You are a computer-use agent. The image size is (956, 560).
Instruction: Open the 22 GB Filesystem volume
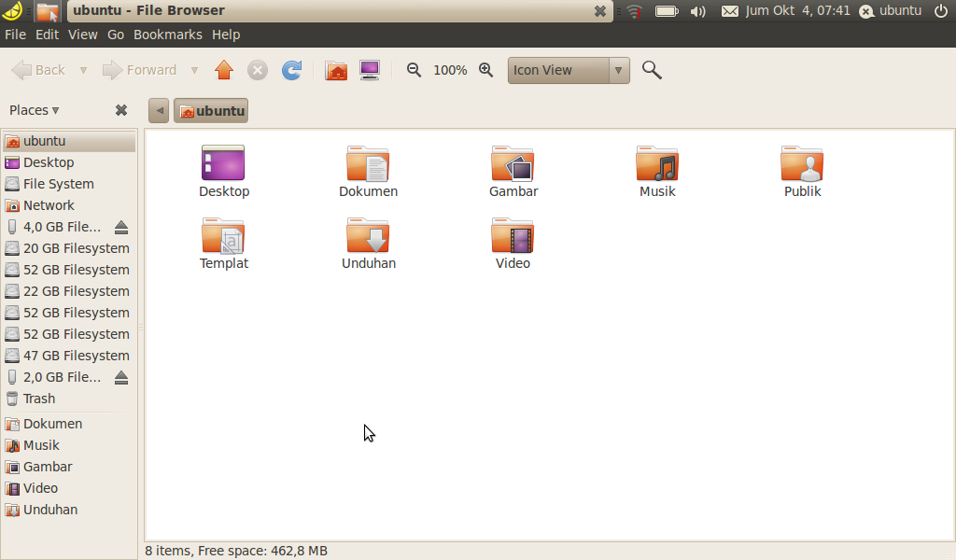pos(69,291)
